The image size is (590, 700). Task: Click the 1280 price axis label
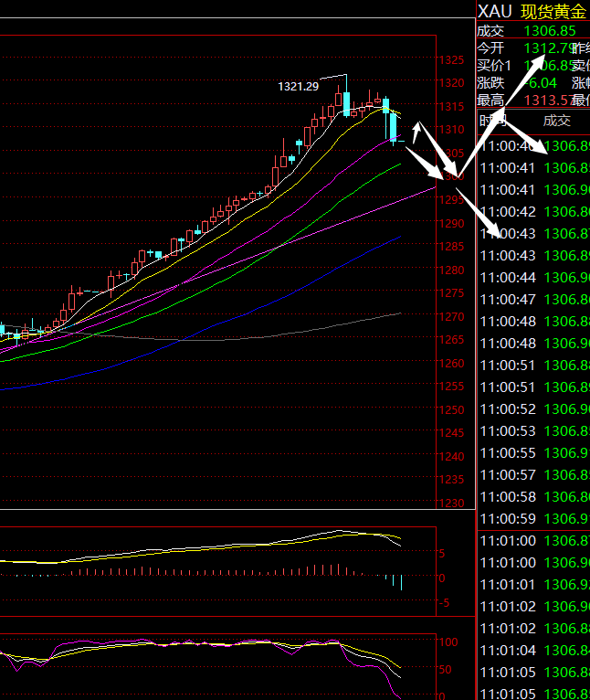point(451,270)
